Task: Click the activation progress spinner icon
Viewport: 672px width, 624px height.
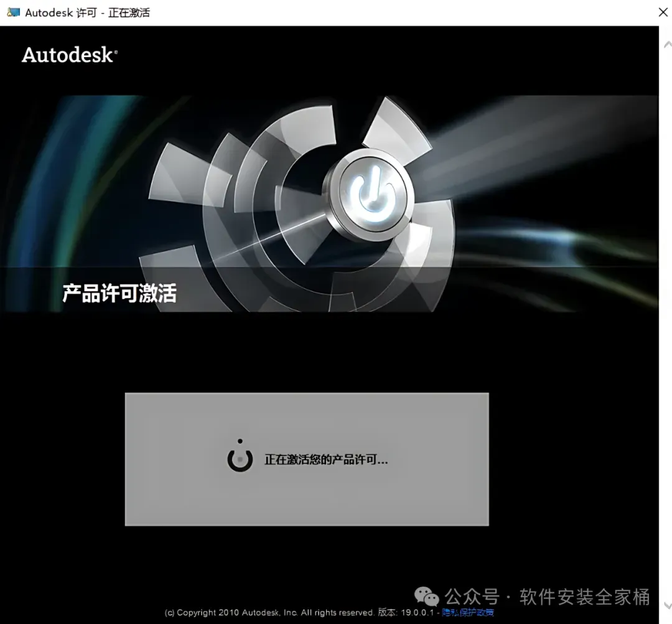Action: click(240, 456)
